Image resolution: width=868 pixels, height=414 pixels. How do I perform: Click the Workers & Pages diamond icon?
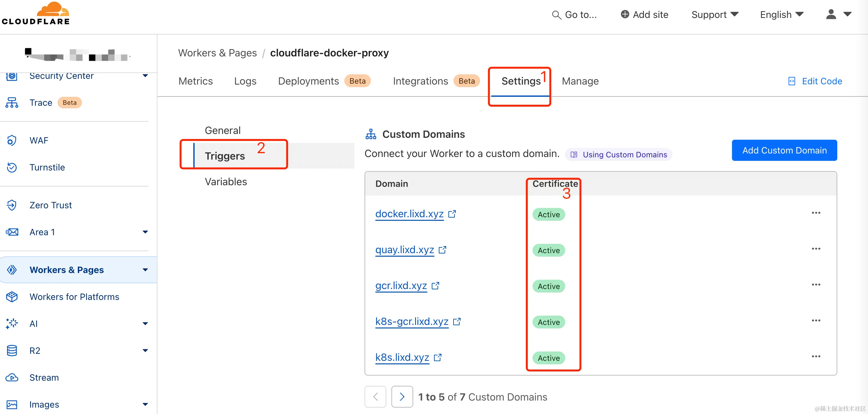(x=12, y=270)
